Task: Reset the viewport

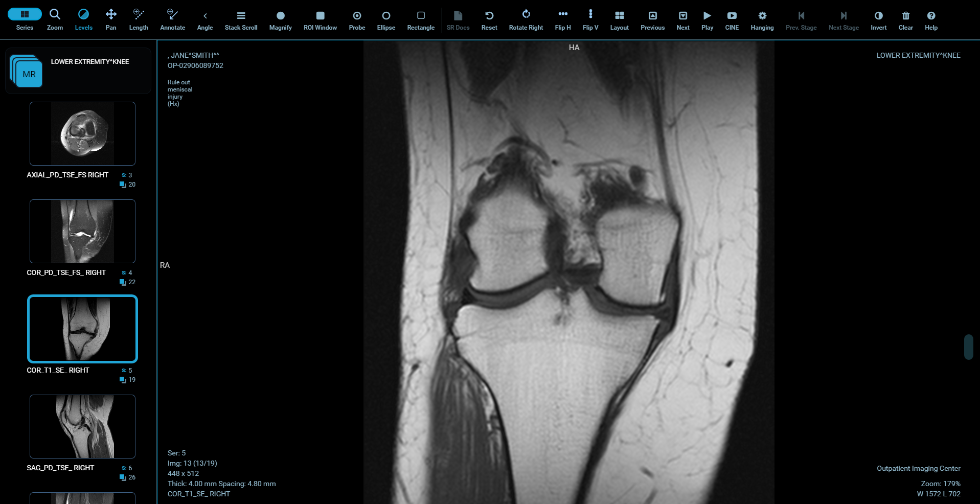Action: click(x=489, y=19)
